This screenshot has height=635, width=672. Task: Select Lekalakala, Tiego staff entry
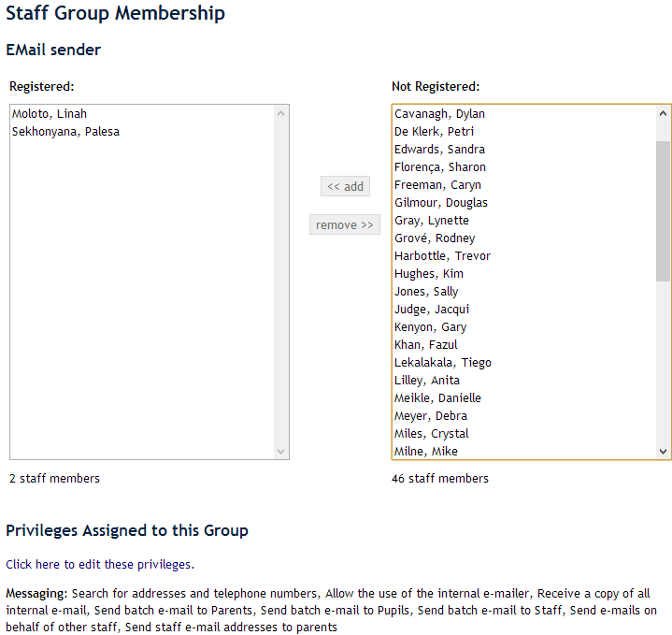443,363
